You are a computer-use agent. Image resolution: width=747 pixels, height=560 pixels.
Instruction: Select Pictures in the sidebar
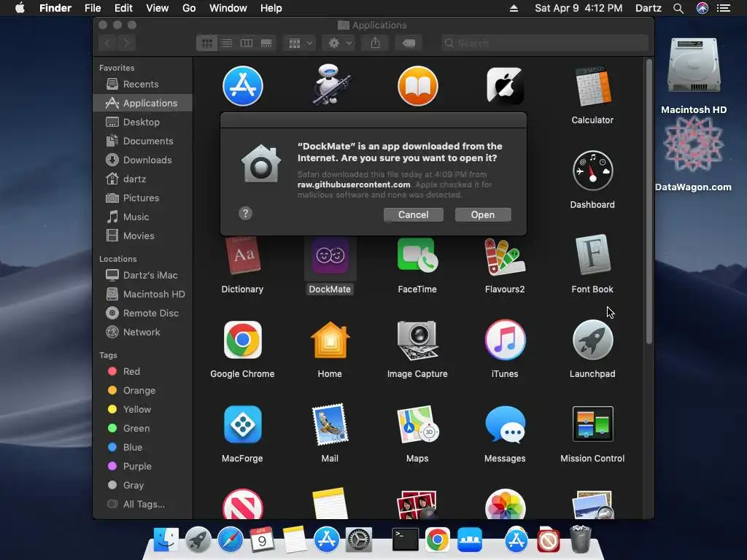[142, 198]
